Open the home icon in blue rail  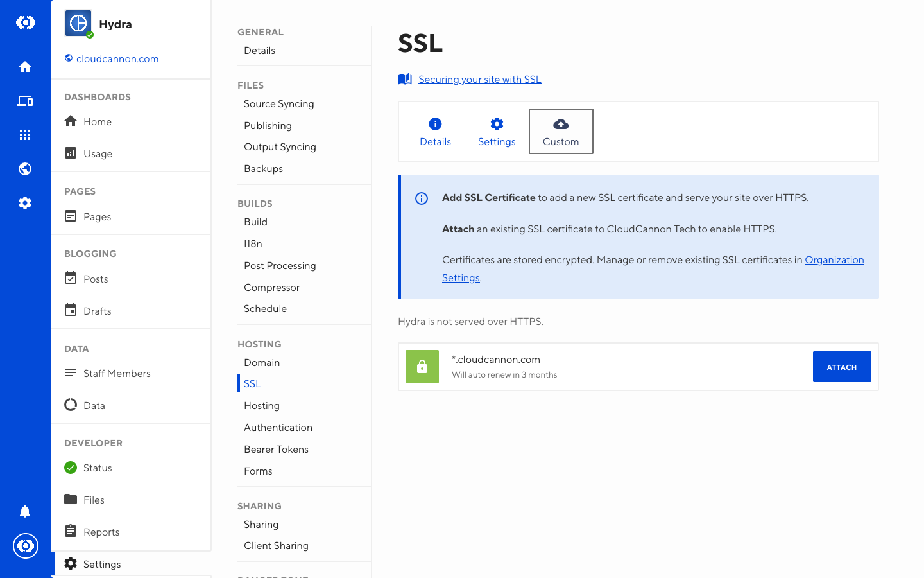click(25, 67)
